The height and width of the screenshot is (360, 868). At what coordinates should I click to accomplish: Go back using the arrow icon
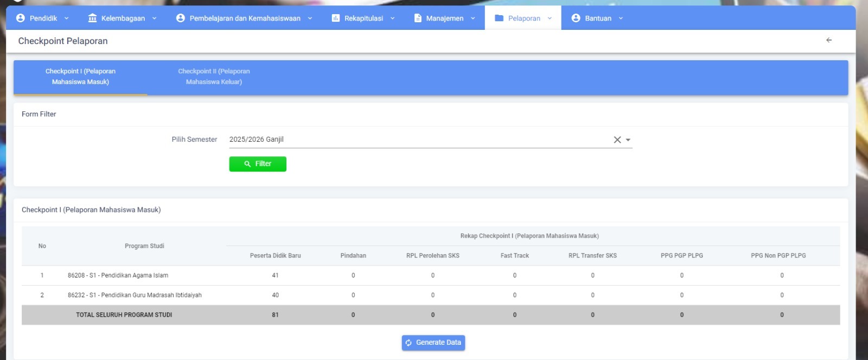(828, 40)
